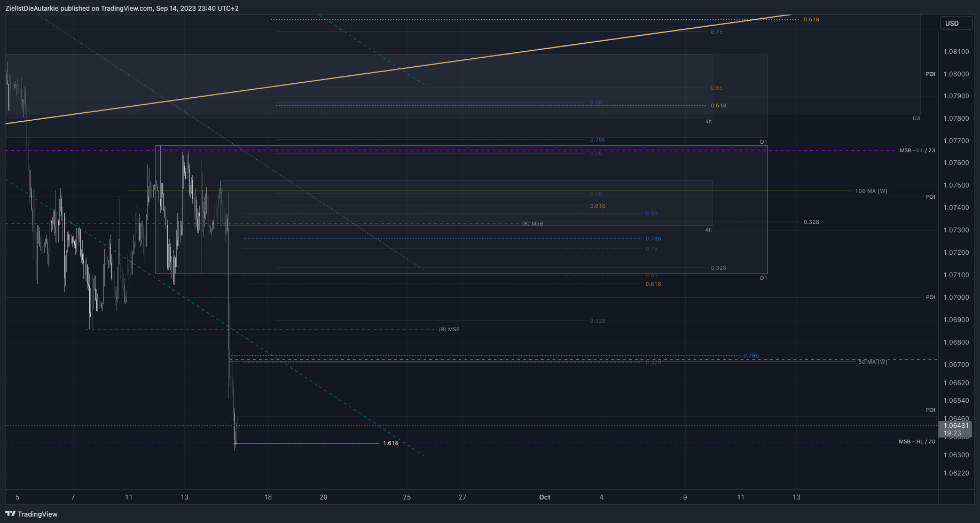The image size is (980, 523).
Task: Click the white 1.618 horizontal line segment
Action: 307,443
